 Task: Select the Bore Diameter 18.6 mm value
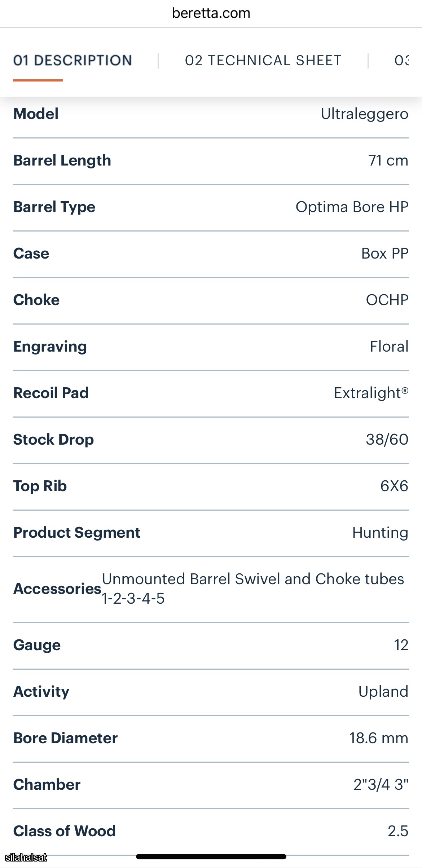click(379, 738)
